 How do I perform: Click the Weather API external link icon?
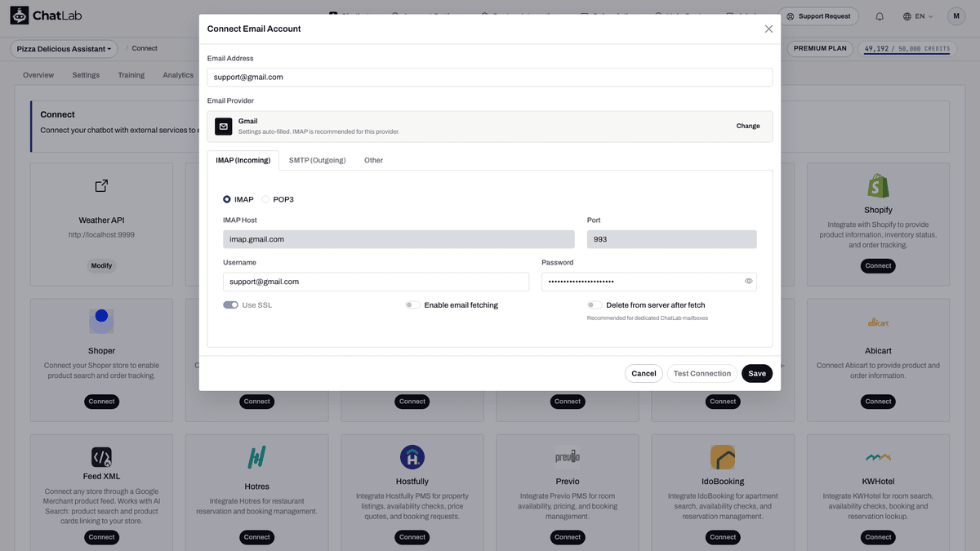tap(101, 186)
